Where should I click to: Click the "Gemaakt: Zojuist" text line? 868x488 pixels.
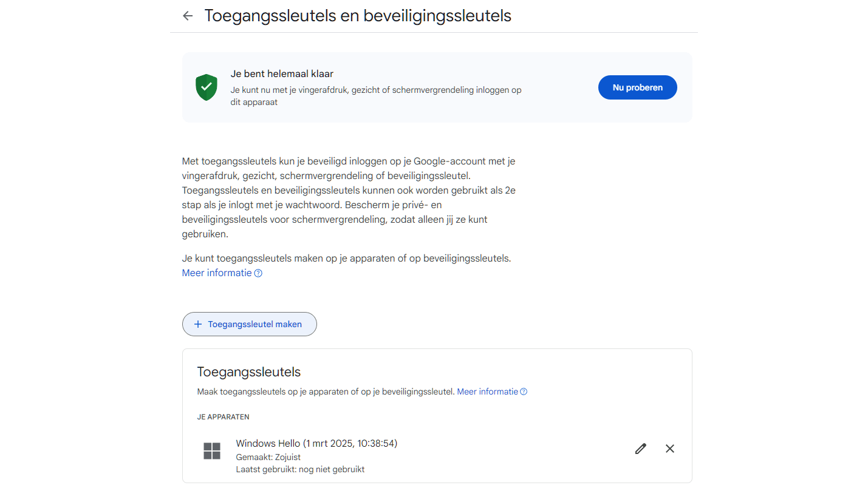[268, 457]
